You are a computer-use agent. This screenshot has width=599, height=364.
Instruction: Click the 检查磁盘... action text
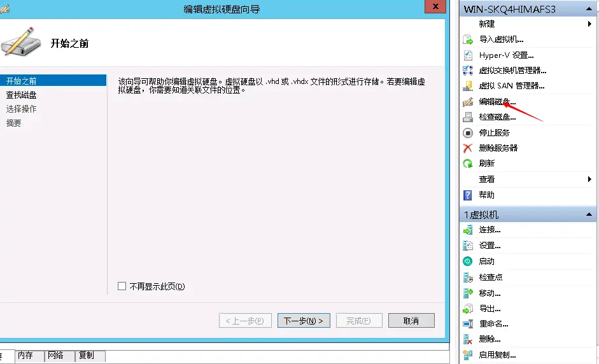coord(497,117)
